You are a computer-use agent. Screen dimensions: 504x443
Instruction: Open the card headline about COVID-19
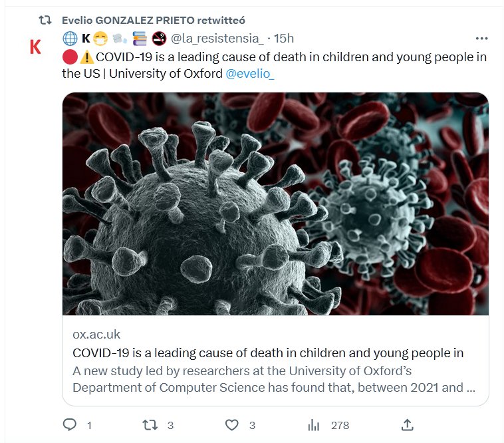click(x=267, y=353)
